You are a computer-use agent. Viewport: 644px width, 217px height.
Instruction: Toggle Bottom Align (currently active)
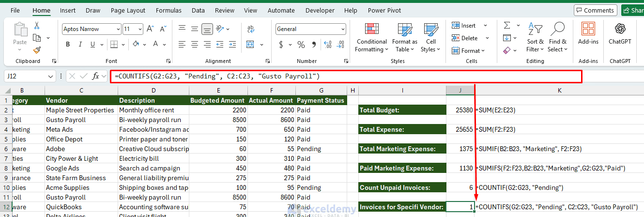click(207, 29)
